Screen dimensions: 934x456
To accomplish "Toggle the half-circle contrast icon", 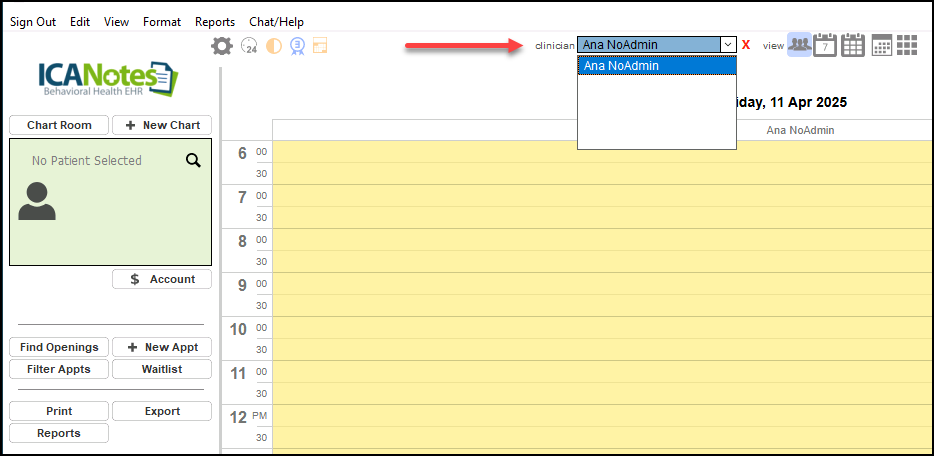I will (x=273, y=46).
